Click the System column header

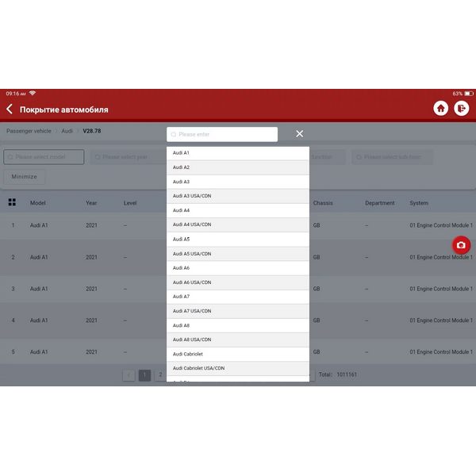coord(419,203)
